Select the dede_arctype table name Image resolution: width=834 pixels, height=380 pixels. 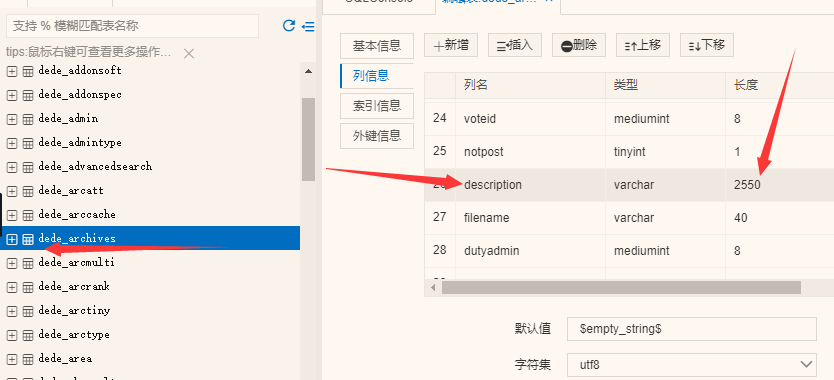pos(74,335)
